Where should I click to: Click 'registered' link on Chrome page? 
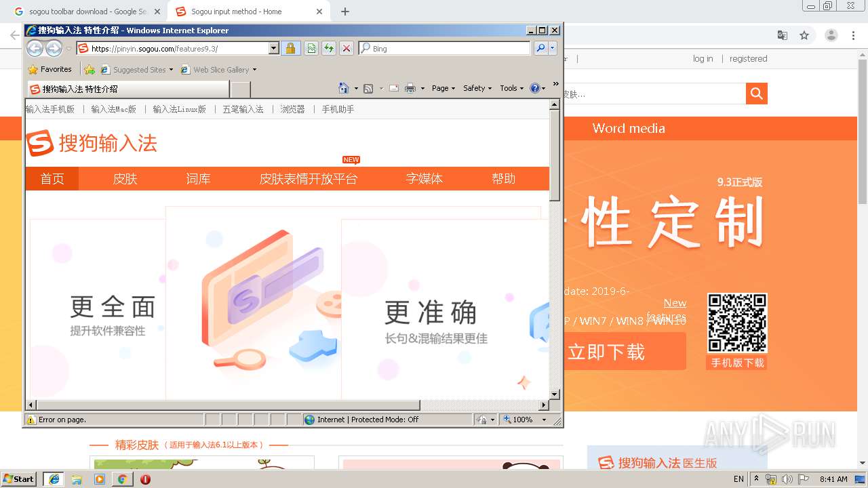pos(748,58)
